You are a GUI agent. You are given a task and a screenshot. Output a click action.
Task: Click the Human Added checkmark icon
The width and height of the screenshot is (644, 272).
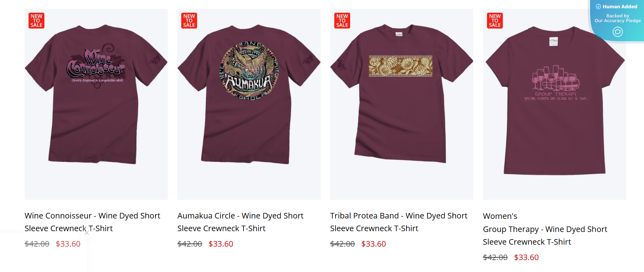[598, 7]
